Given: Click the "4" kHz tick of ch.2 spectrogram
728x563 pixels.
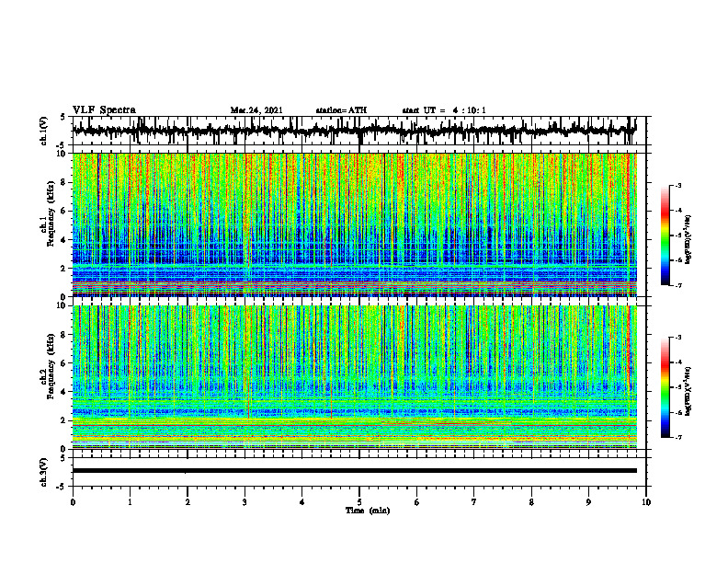Looking at the screenshot, I should pos(65,392).
